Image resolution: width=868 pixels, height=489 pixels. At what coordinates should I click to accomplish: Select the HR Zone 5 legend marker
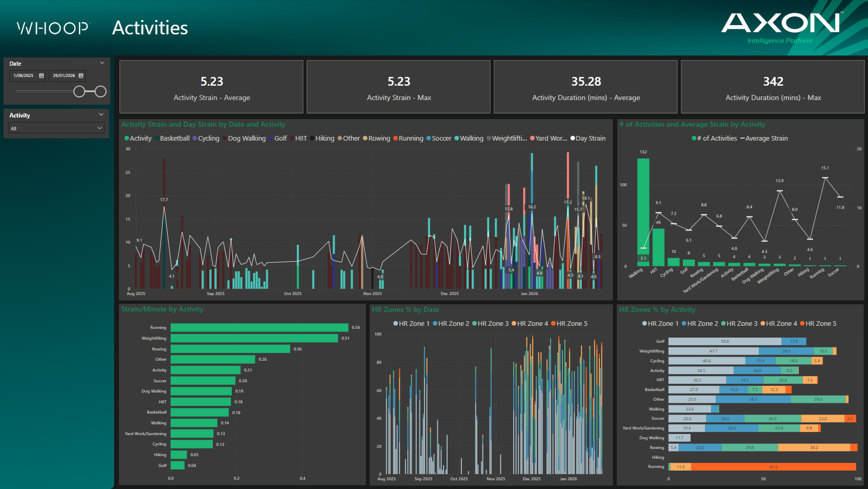point(554,323)
